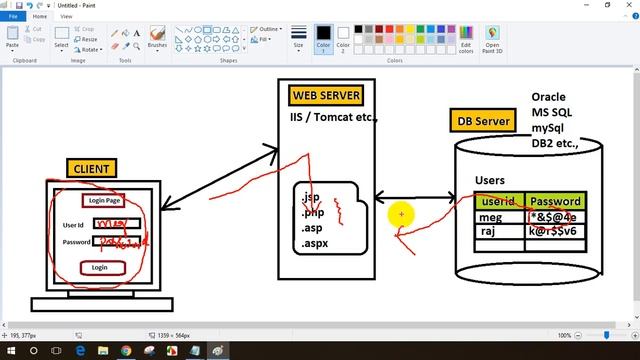Switch to Chrome in the taskbar
Screen dimensions: 640x360
(126, 351)
